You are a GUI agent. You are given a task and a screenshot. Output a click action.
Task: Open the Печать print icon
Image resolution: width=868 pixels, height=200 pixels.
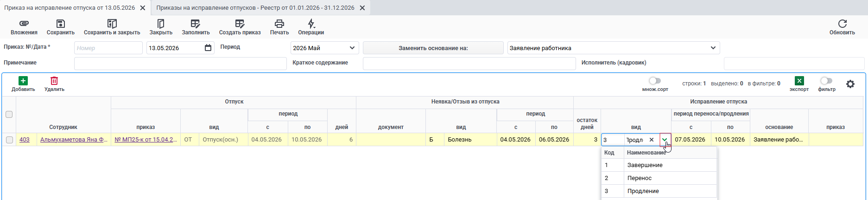(x=279, y=23)
